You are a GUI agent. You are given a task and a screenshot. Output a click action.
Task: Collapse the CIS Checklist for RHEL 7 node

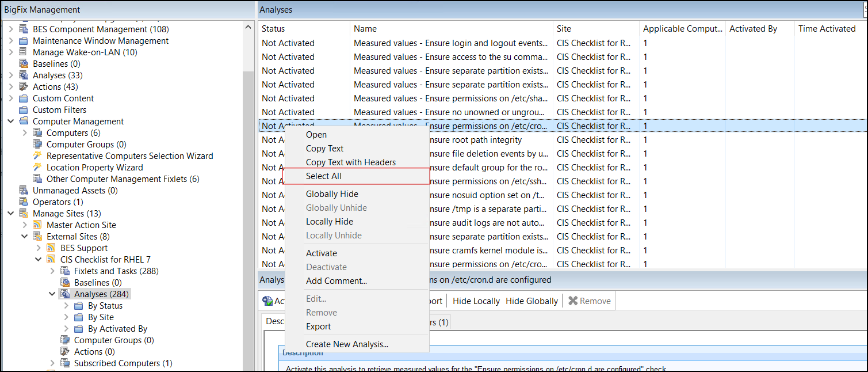click(x=39, y=260)
